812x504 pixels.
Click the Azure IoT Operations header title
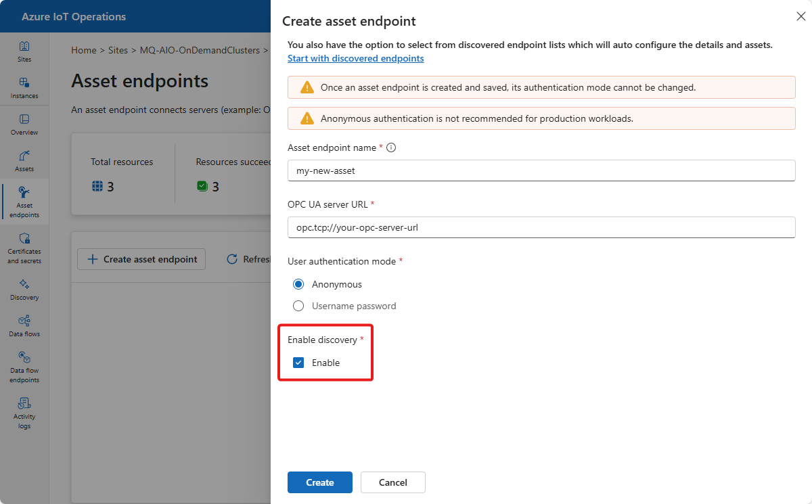click(x=72, y=16)
